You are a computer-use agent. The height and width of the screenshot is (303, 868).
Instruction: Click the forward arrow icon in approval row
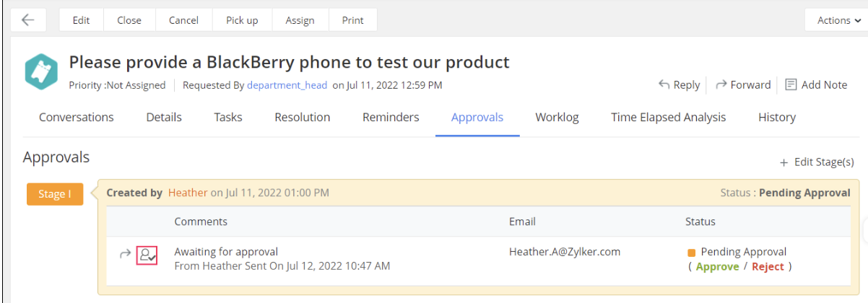(125, 253)
